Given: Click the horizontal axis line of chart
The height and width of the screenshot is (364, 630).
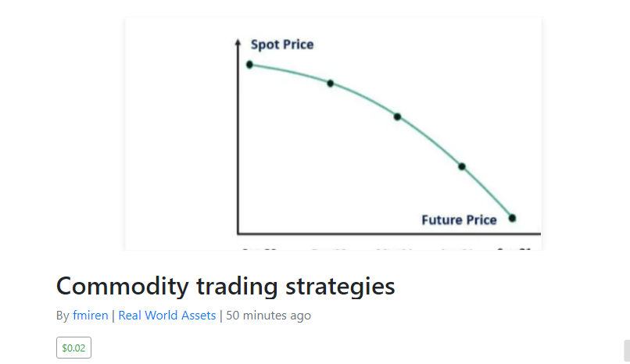Looking at the screenshot, I should click(x=389, y=234).
